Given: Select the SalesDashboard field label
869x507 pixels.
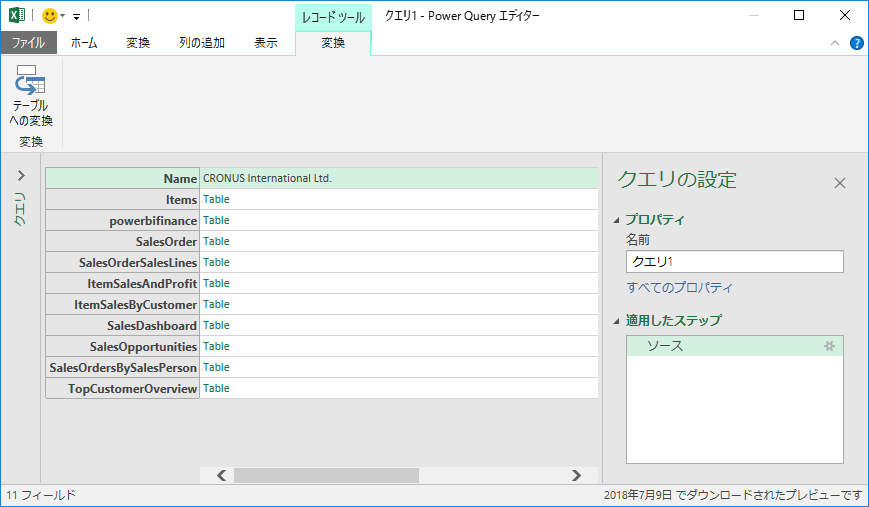Looking at the screenshot, I should 122,326.
